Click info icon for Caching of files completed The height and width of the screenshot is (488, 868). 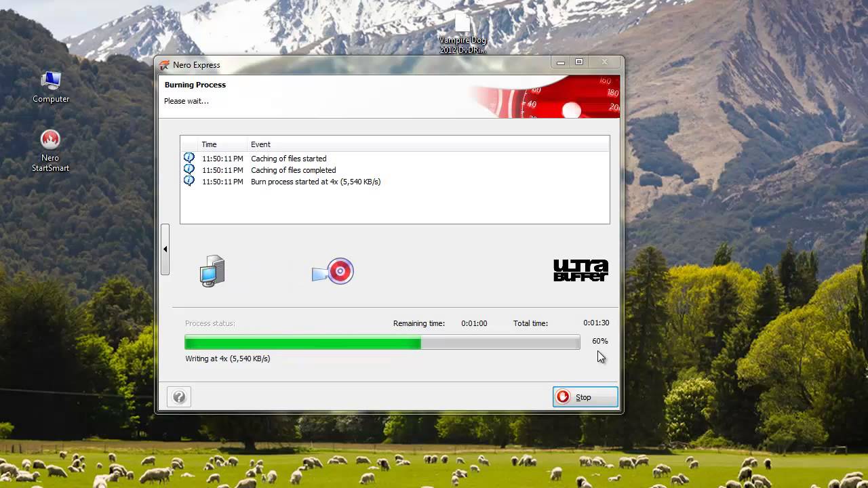click(189, 169)
